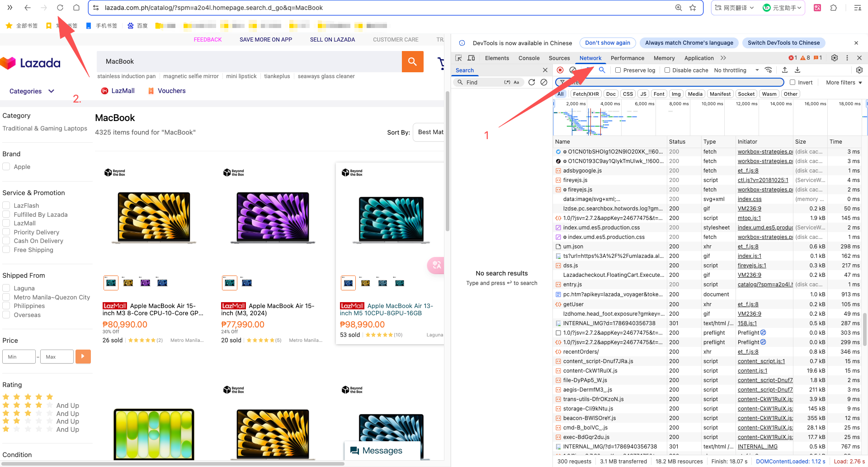Bookmark page with the star icon

pyautogui.click(x=693, y=8)
